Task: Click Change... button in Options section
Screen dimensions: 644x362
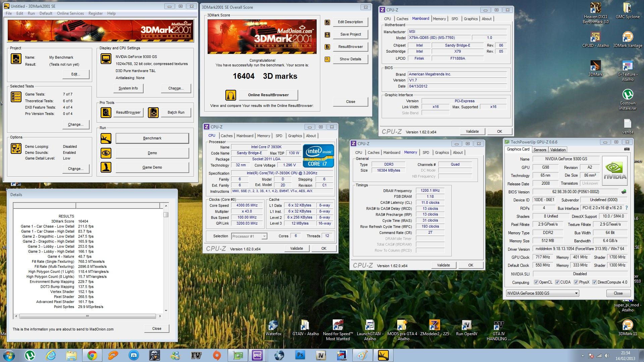Action: [76, 169]
